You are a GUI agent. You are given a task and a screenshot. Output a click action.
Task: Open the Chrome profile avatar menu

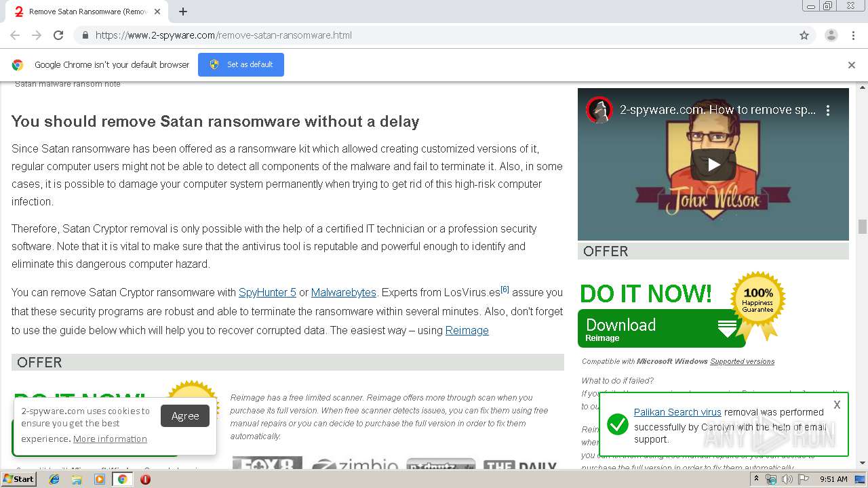[831, 35]
